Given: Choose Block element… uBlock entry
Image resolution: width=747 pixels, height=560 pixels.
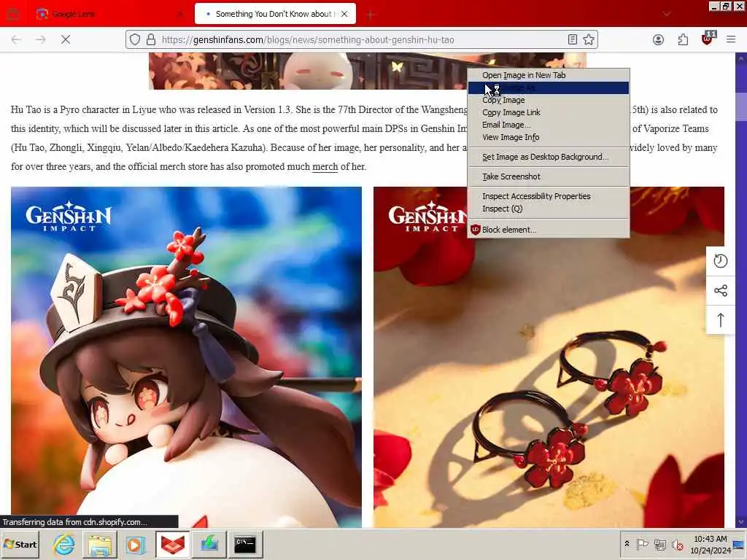Looking at the screenshot, I should tap(549, 230).
